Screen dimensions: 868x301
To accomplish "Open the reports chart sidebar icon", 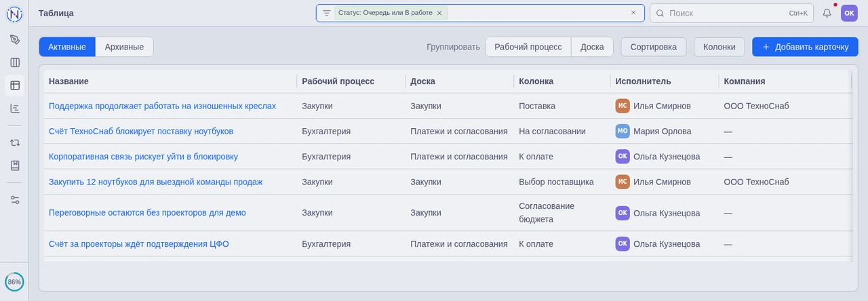I will (x=14, y=108).
